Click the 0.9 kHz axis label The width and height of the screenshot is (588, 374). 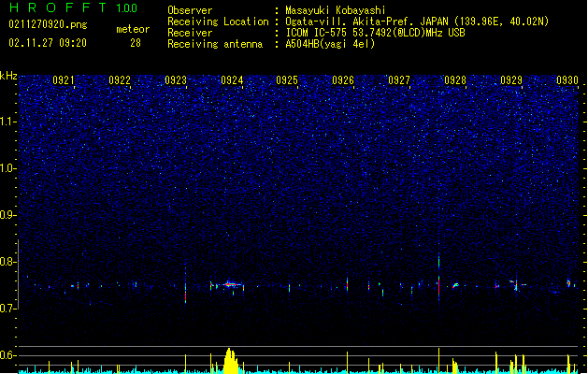(7, 215)
